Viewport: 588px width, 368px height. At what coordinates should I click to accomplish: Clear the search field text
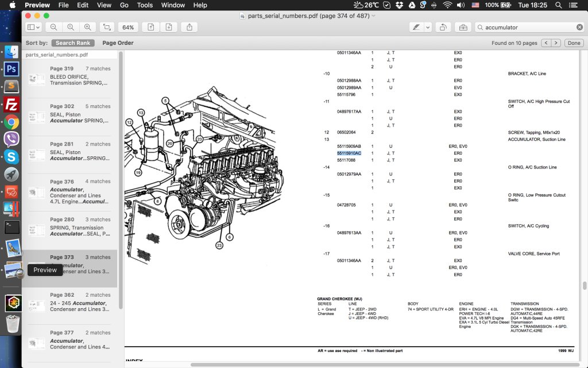(579, 27)
